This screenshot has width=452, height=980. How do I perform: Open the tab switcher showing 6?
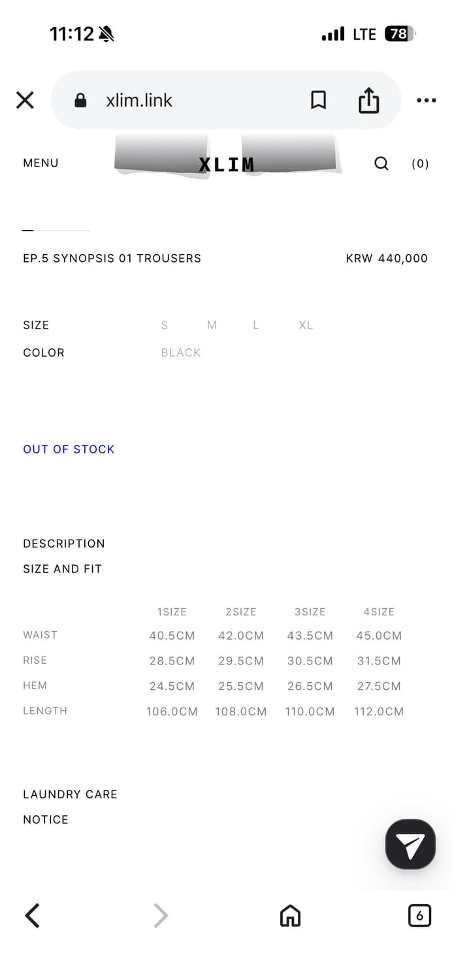419,915
